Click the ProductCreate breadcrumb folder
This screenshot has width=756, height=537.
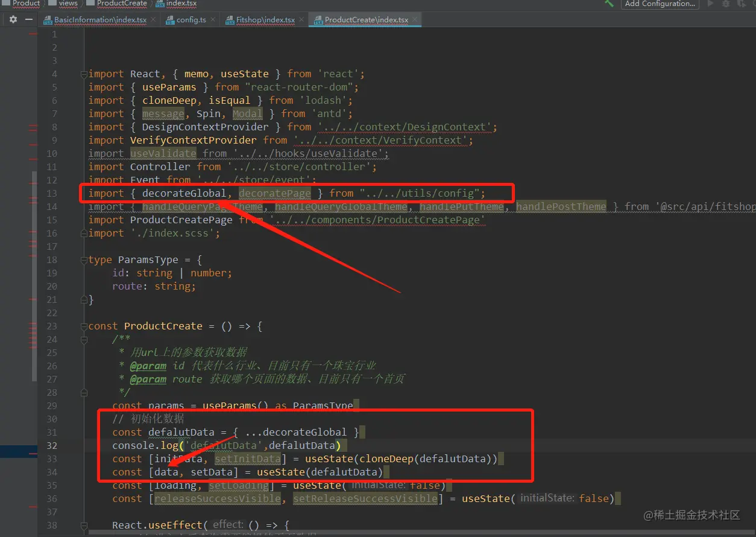point(116,3)
